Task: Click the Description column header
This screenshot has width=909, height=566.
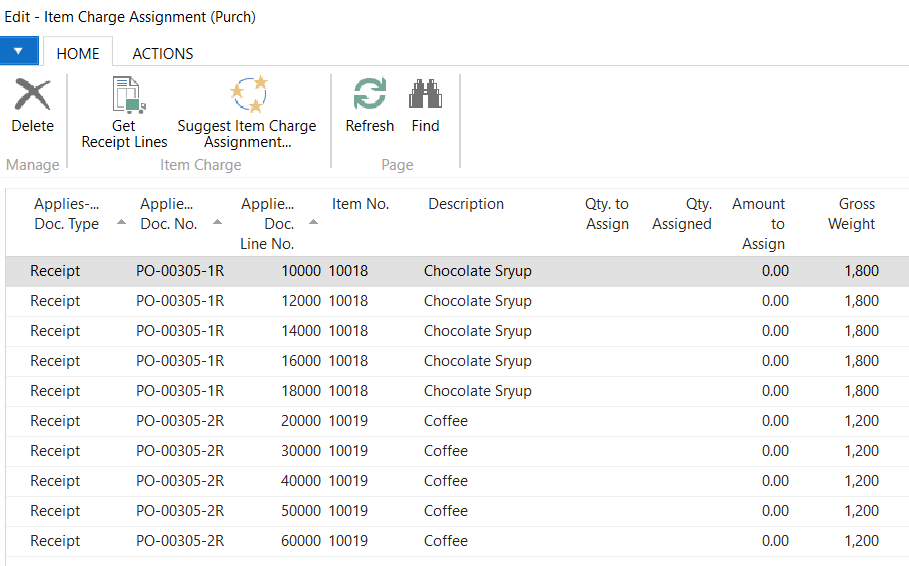Action: (x=466, y=204)
